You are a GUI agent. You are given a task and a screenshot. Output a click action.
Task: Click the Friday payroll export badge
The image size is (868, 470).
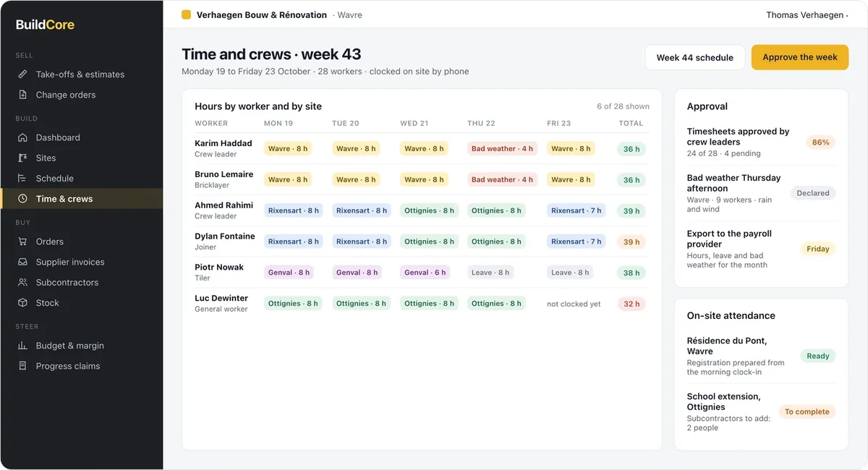coord(818,249)
